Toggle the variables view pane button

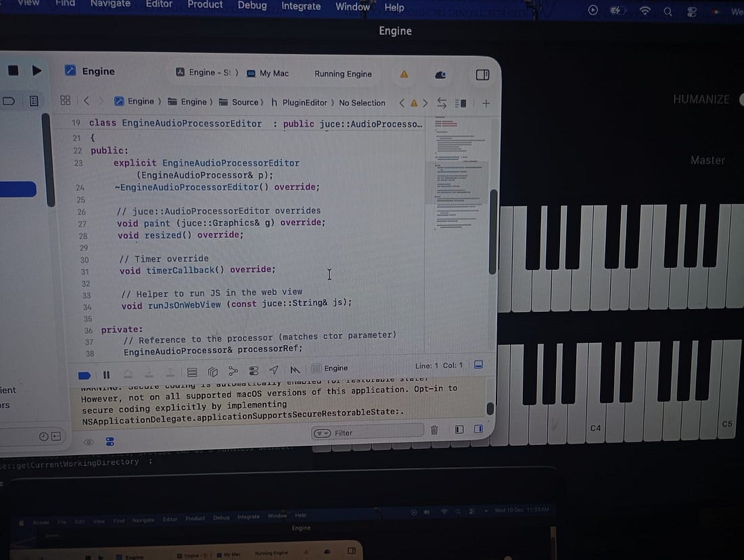459,429
